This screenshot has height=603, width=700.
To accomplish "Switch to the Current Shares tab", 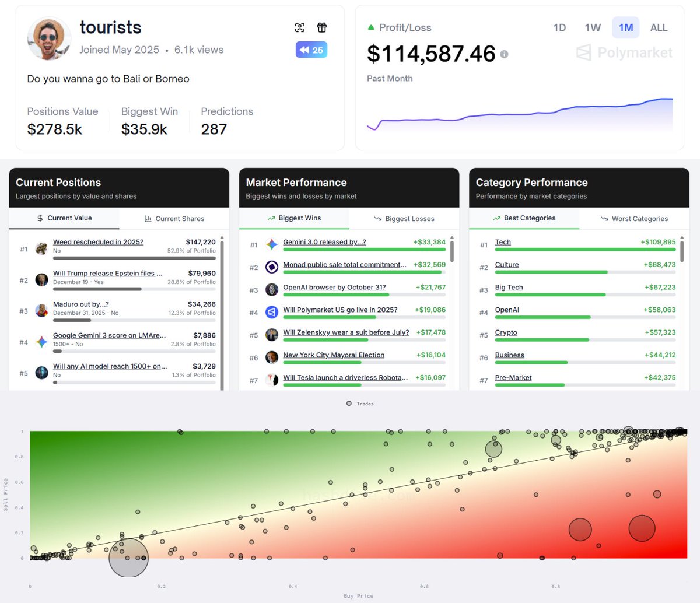I will [174, 219].
